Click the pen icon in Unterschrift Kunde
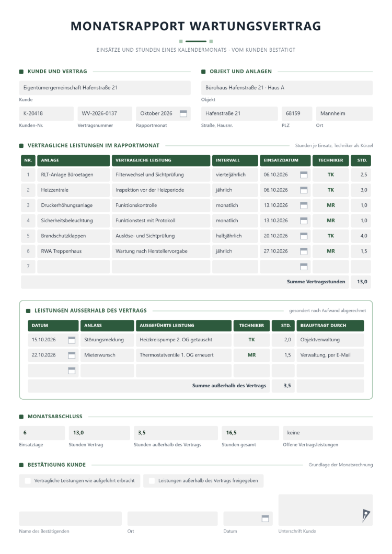Screen dimensions: 392x554 [x=366, y=515]
